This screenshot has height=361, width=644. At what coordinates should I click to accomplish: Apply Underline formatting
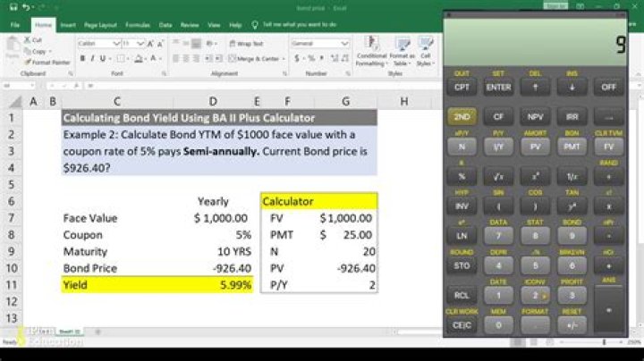click(x=103, y=59)
